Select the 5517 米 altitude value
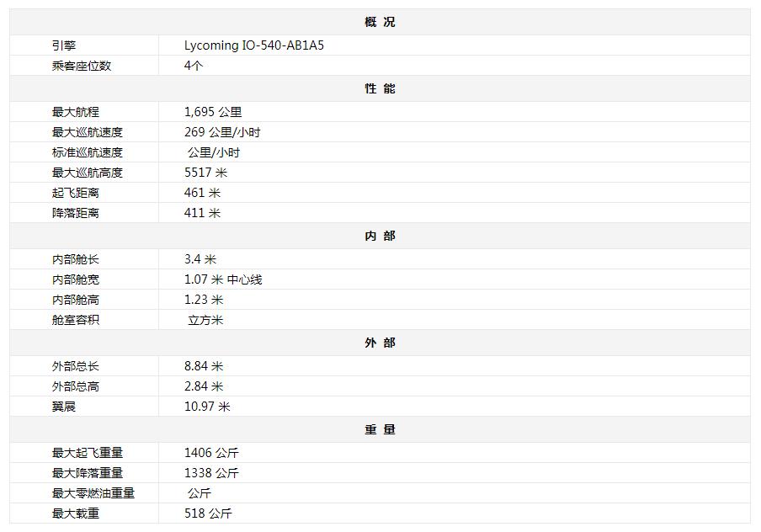The height and width of the screenshot is (532, 761). click(205, 173)
